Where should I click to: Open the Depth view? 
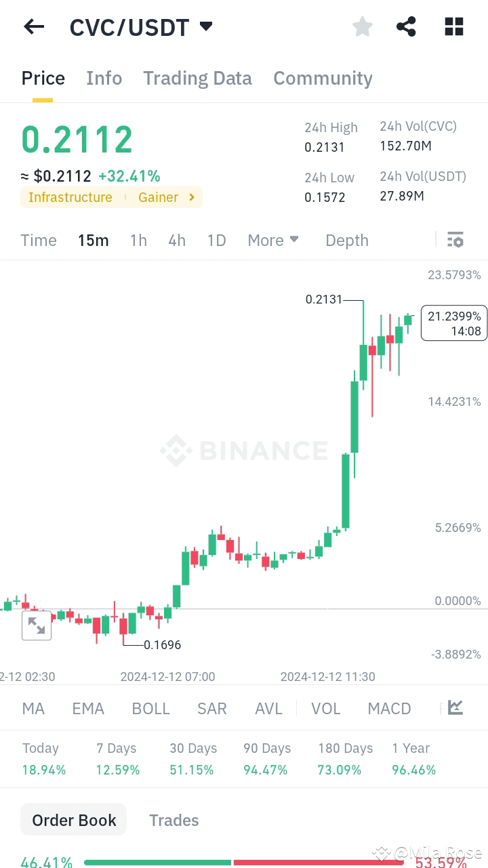tap(346, 240)
